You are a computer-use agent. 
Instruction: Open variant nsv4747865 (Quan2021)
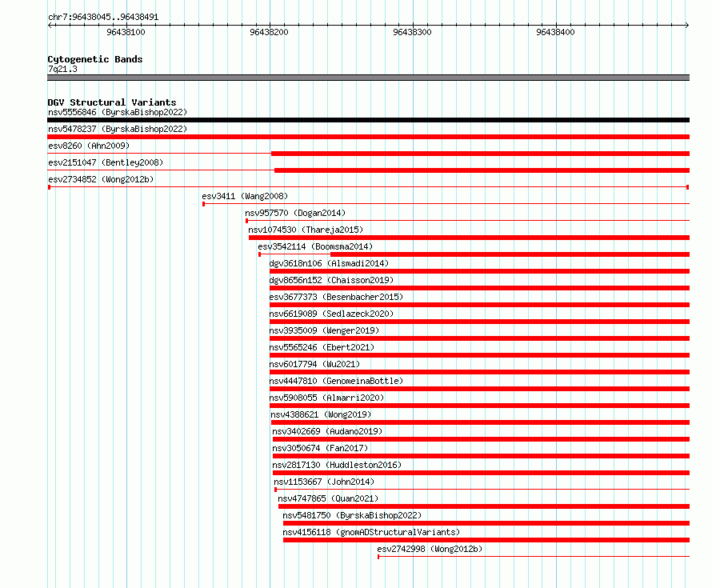point(328,498)
